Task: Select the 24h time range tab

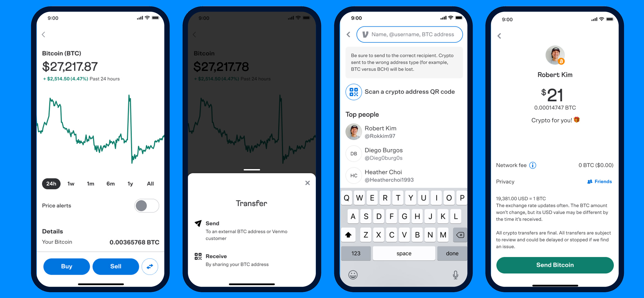Action: tap(50, 184)
